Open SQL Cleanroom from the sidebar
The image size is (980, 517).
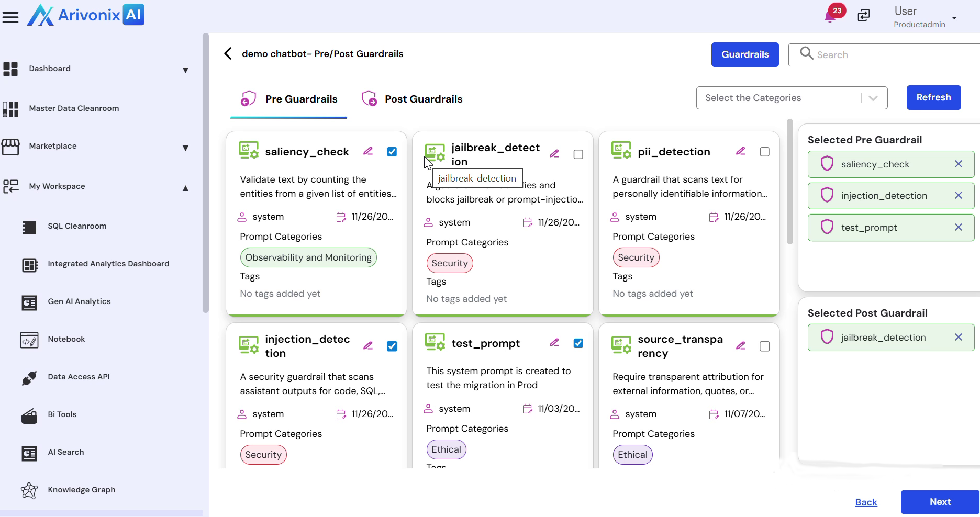tap(77, 226)
